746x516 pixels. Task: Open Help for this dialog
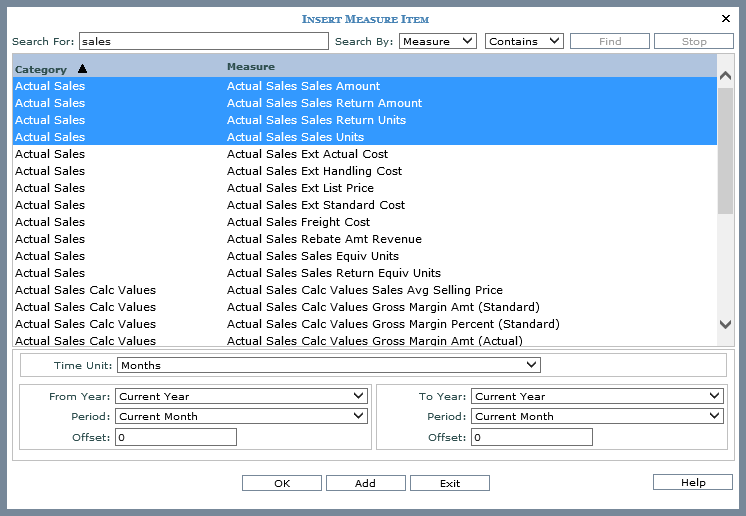(692, 482)
